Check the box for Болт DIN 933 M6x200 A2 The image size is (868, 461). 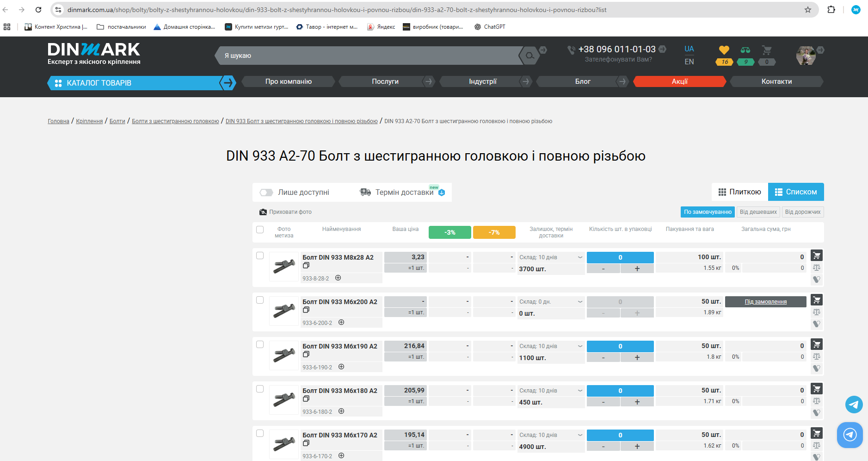click(260, 300)
